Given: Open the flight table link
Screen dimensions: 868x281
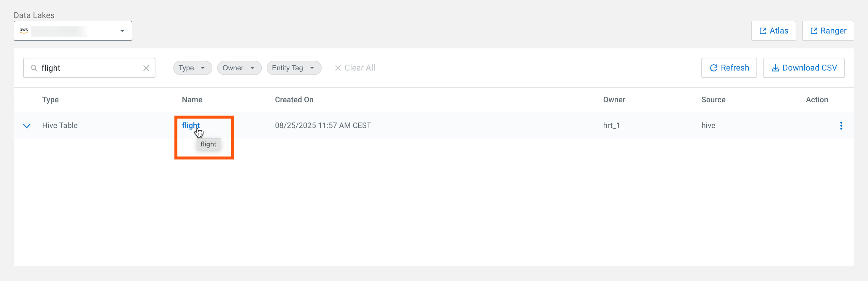Looking at the screenshot, I should click(x=190, y=125).
